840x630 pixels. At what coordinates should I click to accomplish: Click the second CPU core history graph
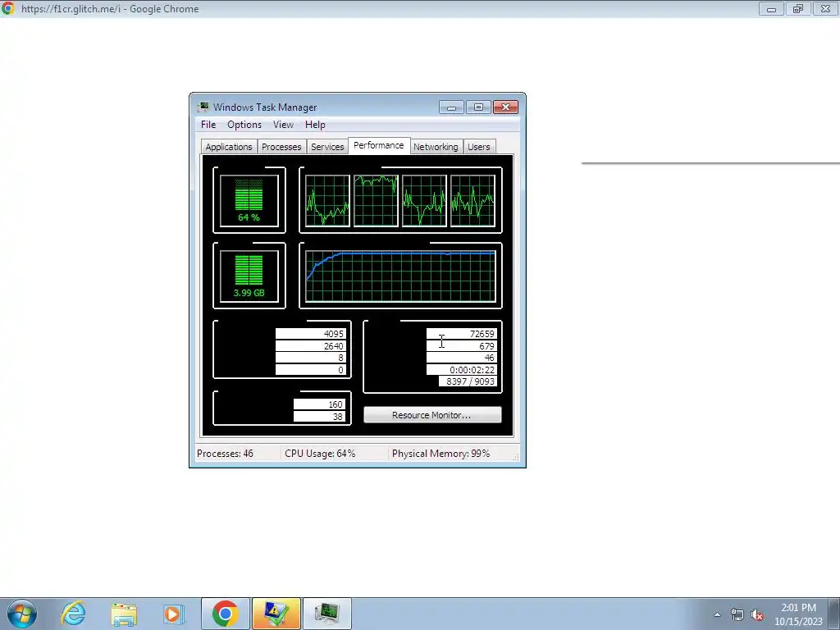376,200
